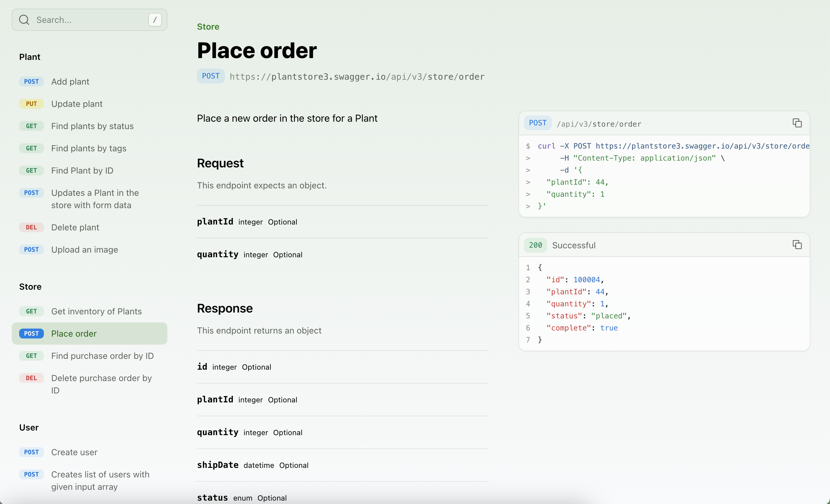Click the slash shortcut badge in search bar
This screenshot has width=830, height=504.
pos(155,19)
